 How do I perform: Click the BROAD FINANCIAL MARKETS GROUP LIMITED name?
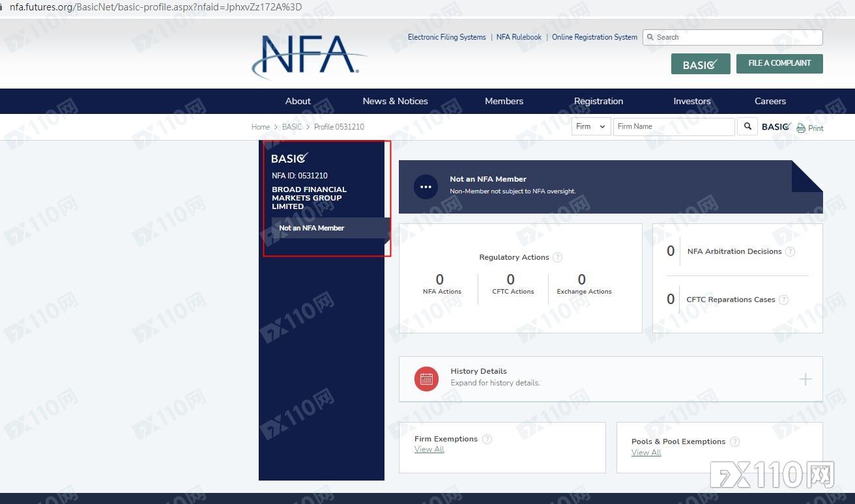310,198
